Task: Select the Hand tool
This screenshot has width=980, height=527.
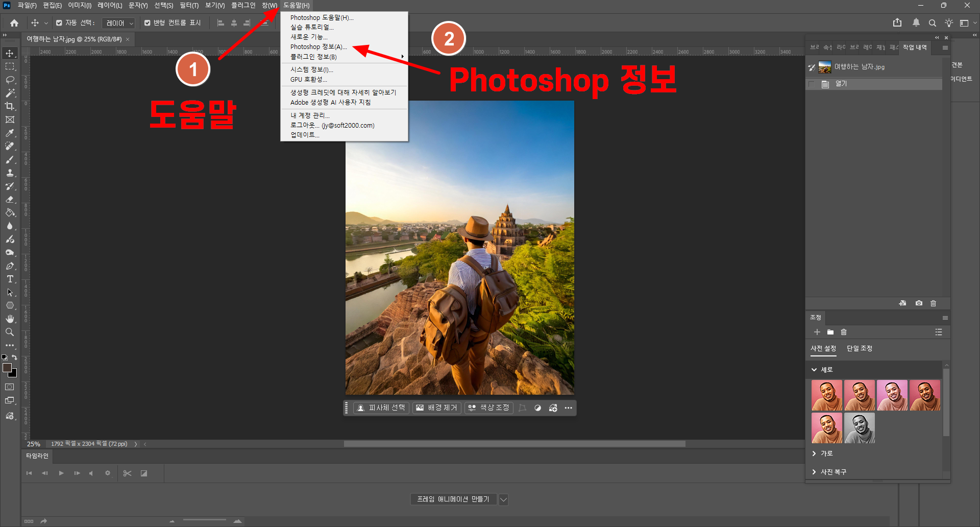Action: (10, 319)
